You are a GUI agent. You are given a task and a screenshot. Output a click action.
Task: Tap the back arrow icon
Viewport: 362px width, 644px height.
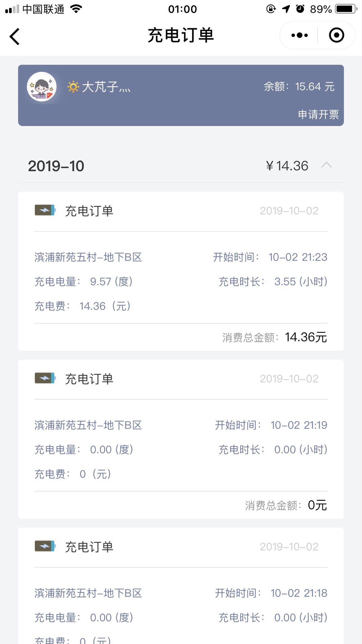pos(14,36)
